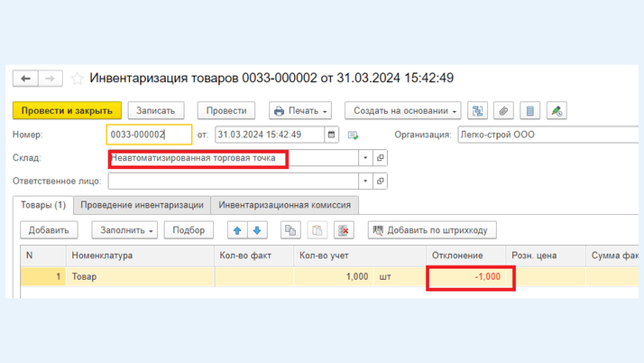The height and width of the screenshot is (363, 644).
Task: Switch to Товары (1) tab
Action: tap(43, 205)
